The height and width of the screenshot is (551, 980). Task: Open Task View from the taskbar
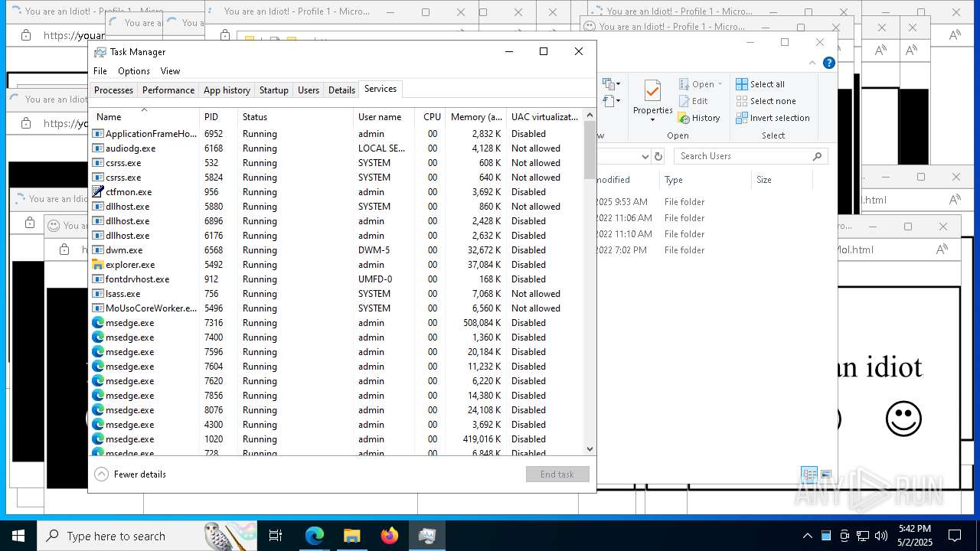click(x=276, y=536)
